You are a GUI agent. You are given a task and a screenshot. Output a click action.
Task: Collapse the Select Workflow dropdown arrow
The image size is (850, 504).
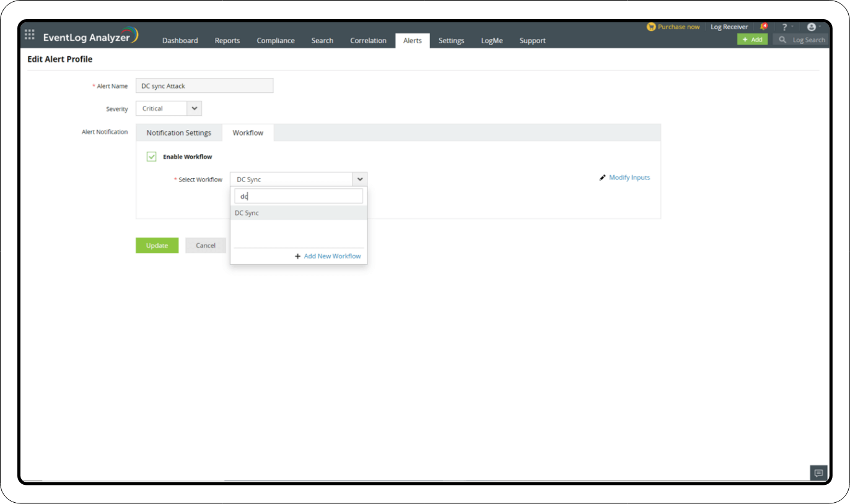(x=360, y=180)
